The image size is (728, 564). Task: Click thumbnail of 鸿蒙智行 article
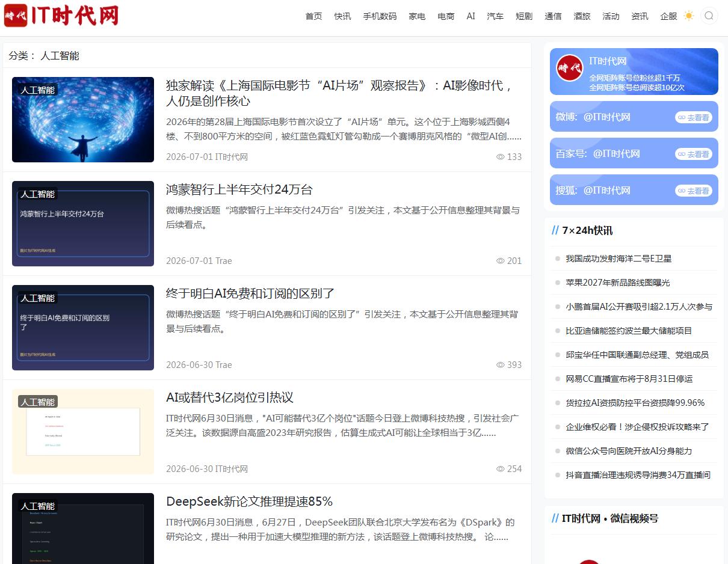point(83,224)
